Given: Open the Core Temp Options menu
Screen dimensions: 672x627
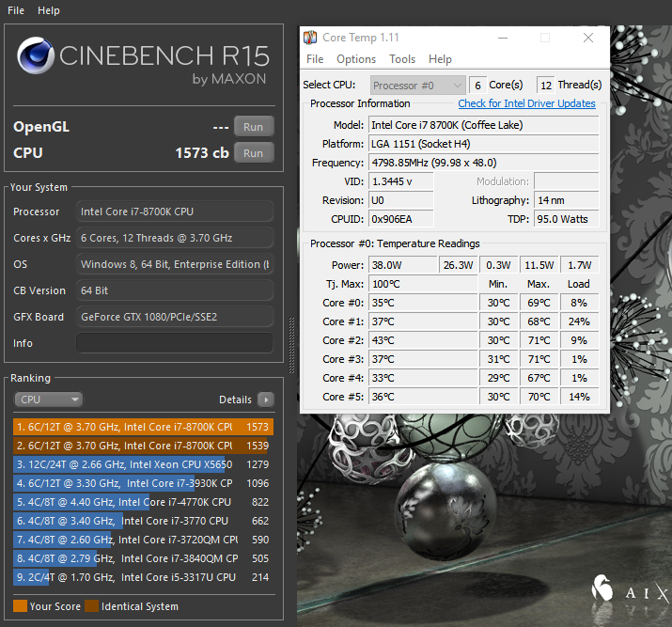Looking at the screenshot, I should point(356,59).
